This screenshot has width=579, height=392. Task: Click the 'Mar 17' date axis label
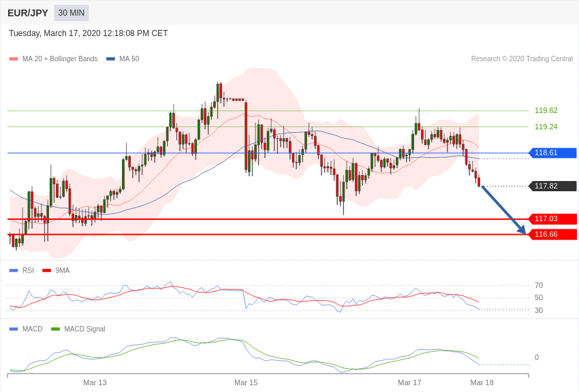click(x=409, y=382)
